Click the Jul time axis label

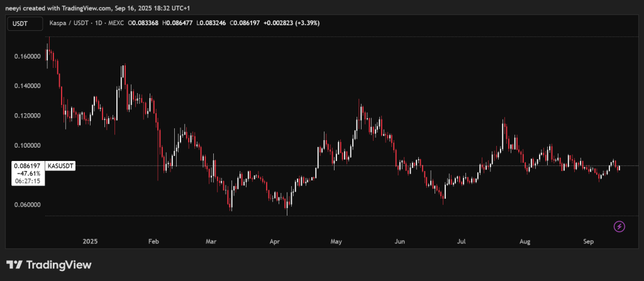pos(461,242)
